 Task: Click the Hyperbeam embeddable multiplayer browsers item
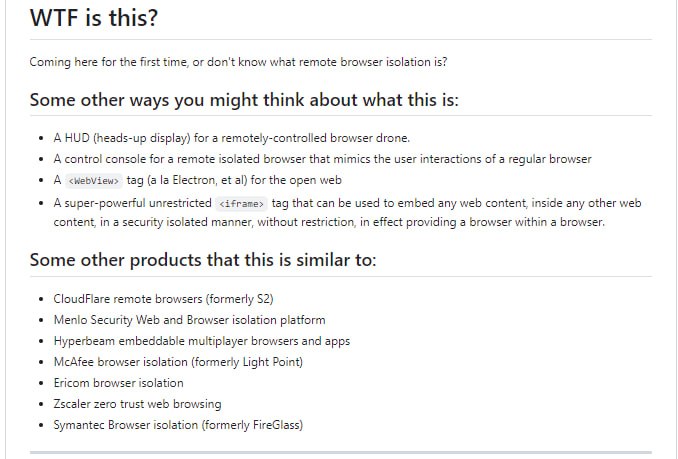tap(201, 341)
